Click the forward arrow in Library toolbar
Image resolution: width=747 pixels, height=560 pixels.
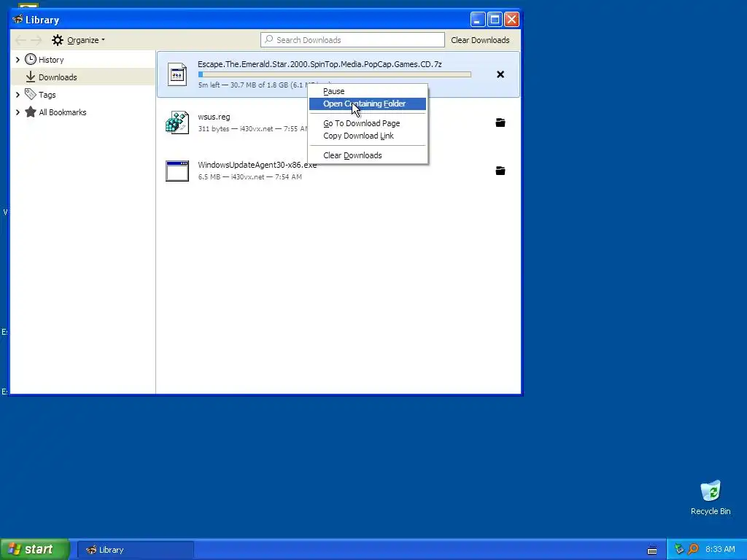36,40
